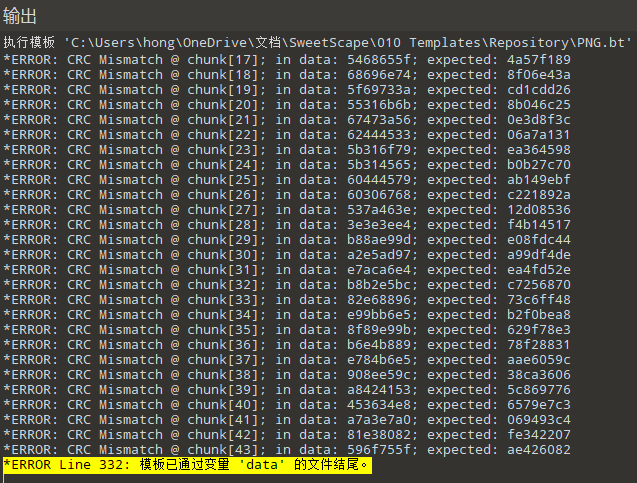Click expected value ab149ebf
Viewport: 637px width, 483px height.
[x=539, y=180]
